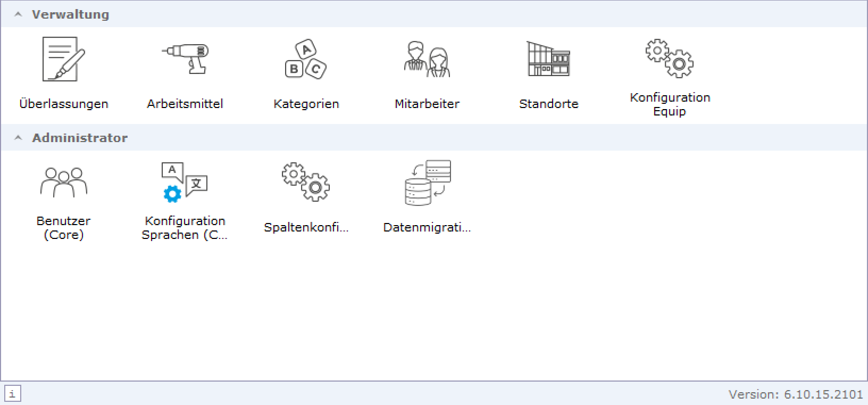The height and width of the screenshot is (405, 868).
Task: Open the Konfiguration Sprachen language icon
Action: coord(185,182)
